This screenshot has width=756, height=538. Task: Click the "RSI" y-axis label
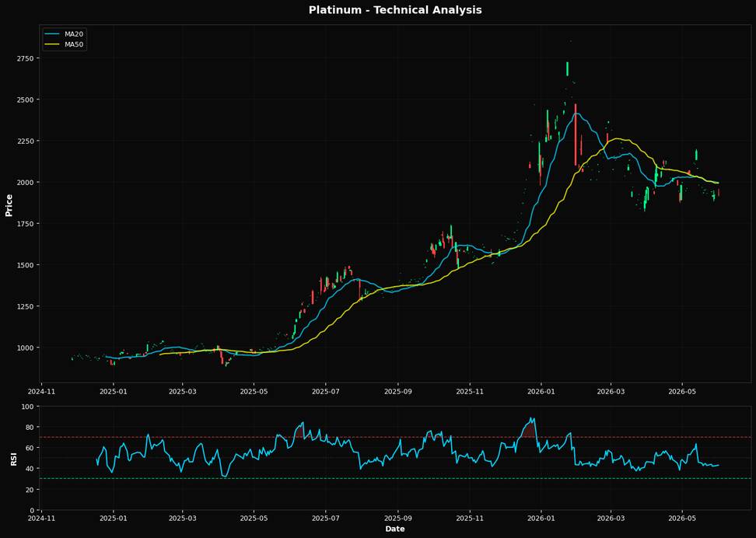(x=13, y=459)
